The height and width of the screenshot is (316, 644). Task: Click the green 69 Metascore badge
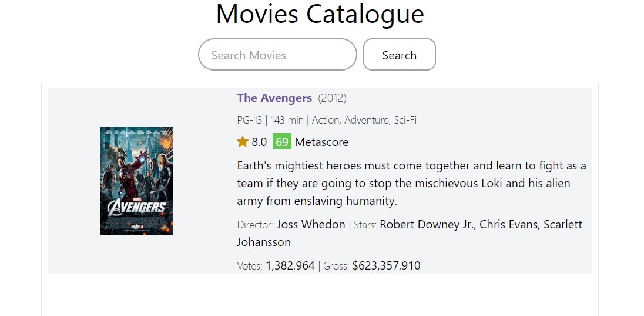pos(282,142)
